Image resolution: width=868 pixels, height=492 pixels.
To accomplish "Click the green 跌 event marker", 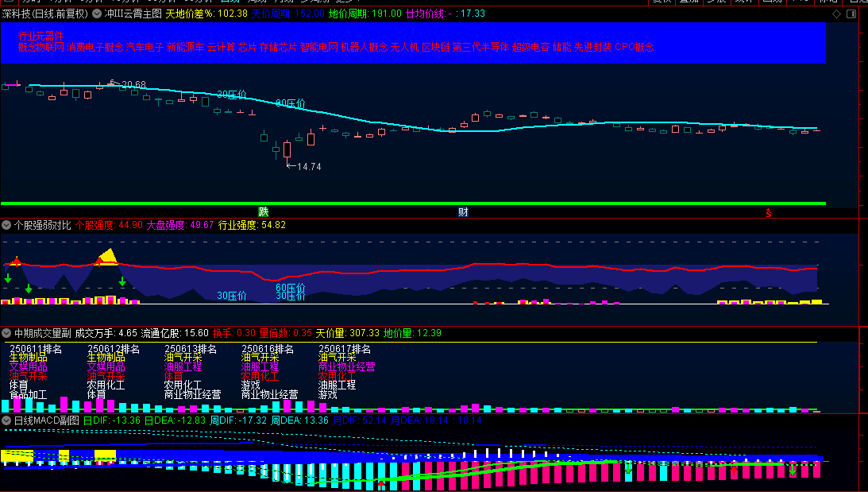I will [264, 211].
